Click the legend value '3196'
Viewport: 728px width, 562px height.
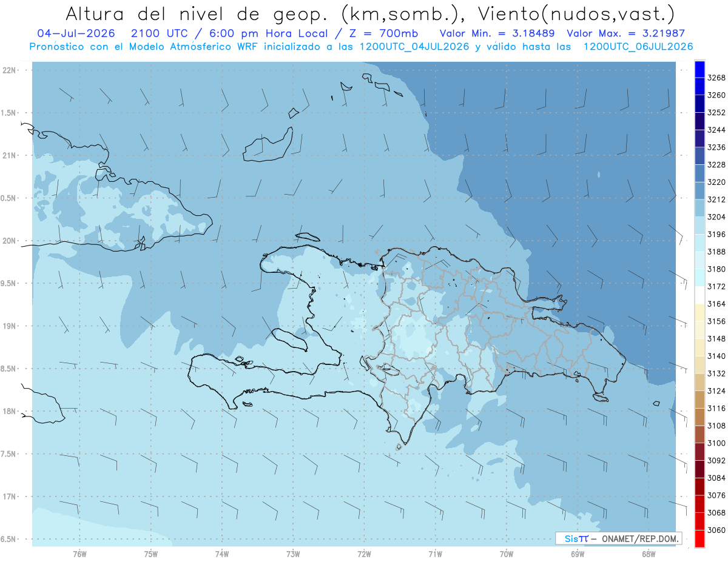click(716, 235)
